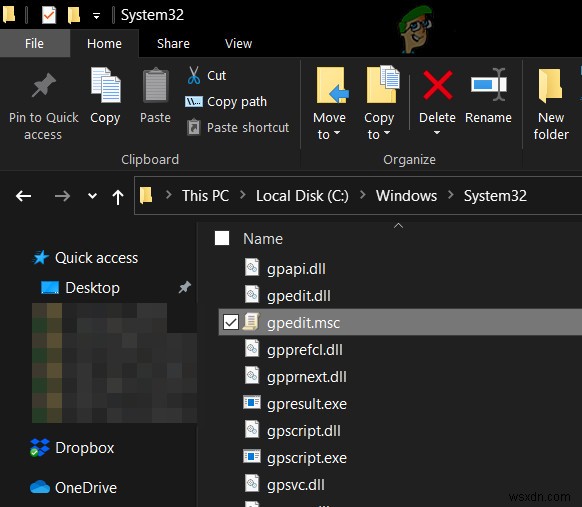Select the gpscript.dll file
Viewport: 582px width, 507px height.
[x=304, y=431]
